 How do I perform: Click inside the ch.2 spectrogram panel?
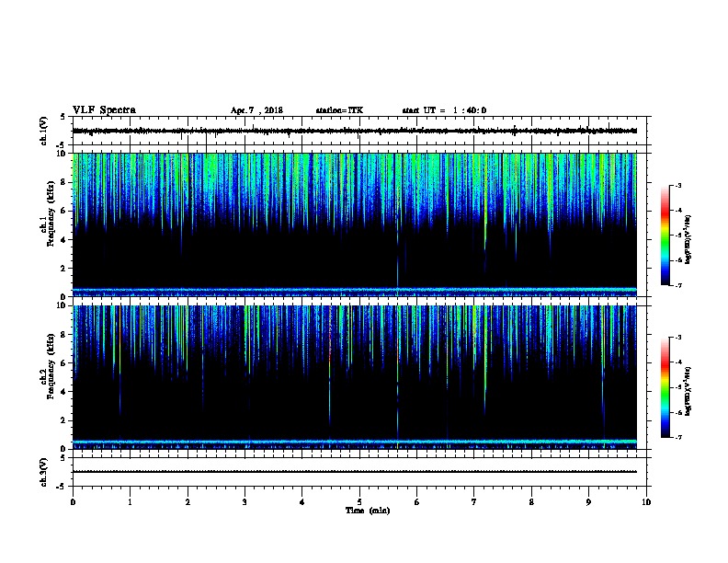(x=355, y=377)
